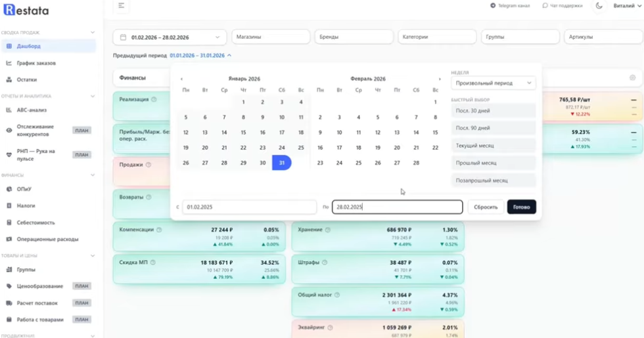Open Артикулы filter
Viewport: 644px width, 338px height.
click(x=603, y=37)
